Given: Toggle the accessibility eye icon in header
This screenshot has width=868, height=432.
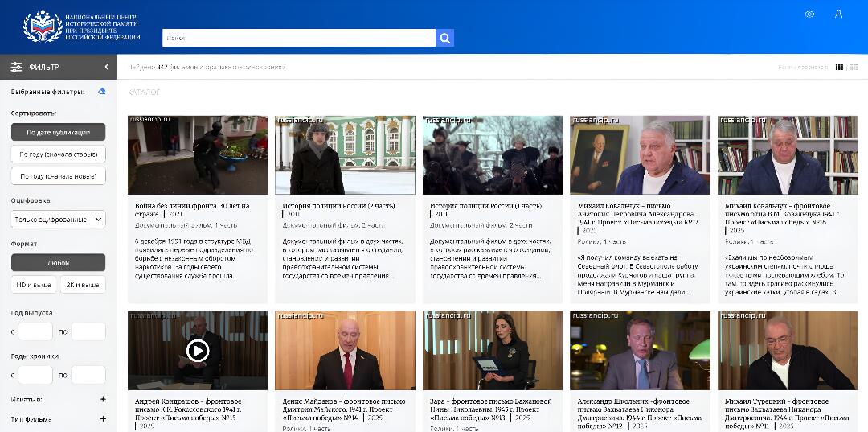Looking at the screenshot, I should 809,14.
